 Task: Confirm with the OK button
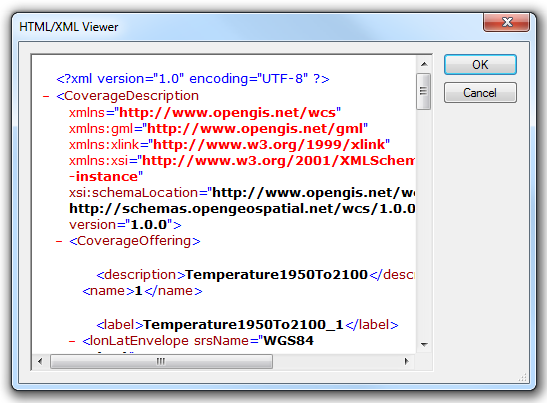tap(480, 65)
